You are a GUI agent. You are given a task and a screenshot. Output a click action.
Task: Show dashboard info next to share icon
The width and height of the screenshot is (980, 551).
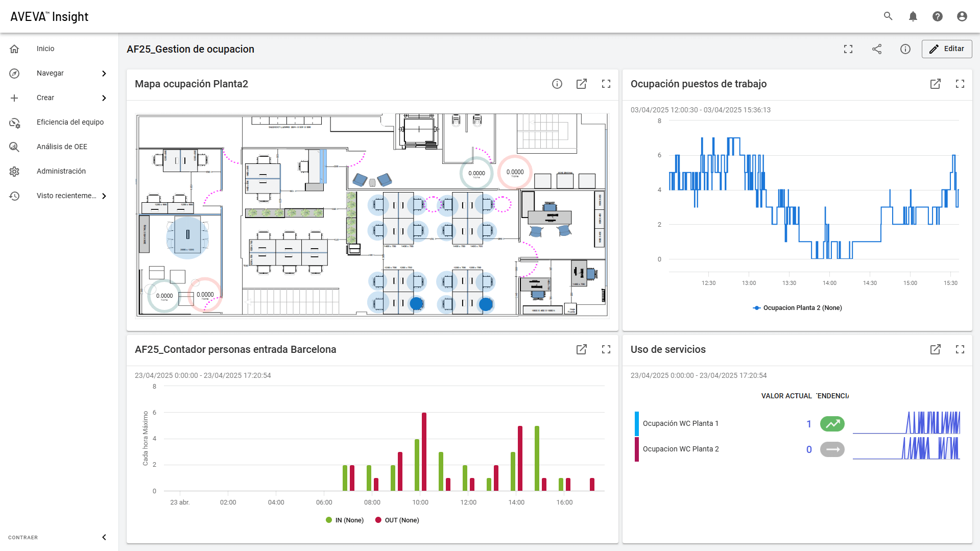tap(905, 49)
